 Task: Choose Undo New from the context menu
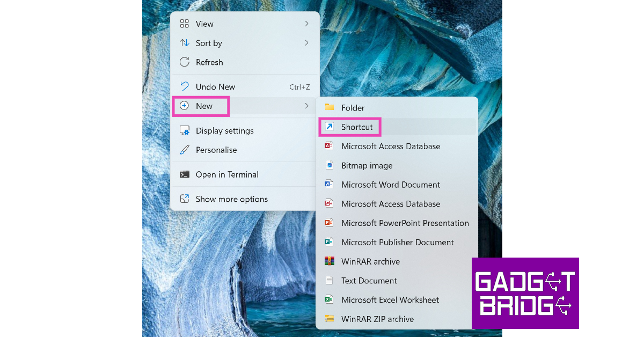coord(245,87)
